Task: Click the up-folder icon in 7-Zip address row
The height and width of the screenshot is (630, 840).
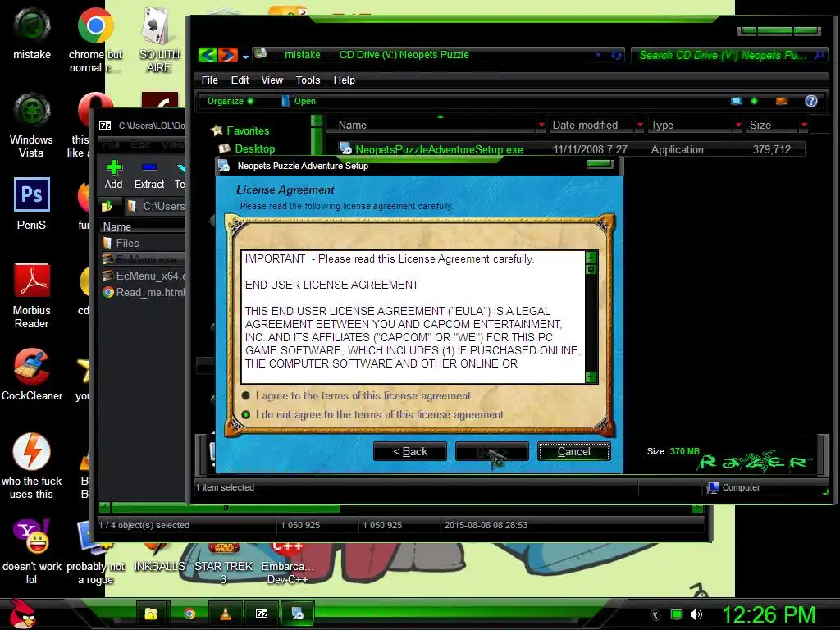Action: pos(107,206)
